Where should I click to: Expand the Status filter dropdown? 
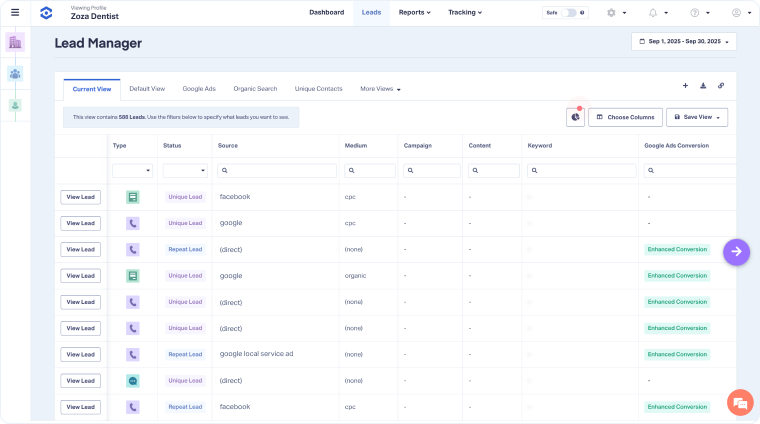(185, 171)
